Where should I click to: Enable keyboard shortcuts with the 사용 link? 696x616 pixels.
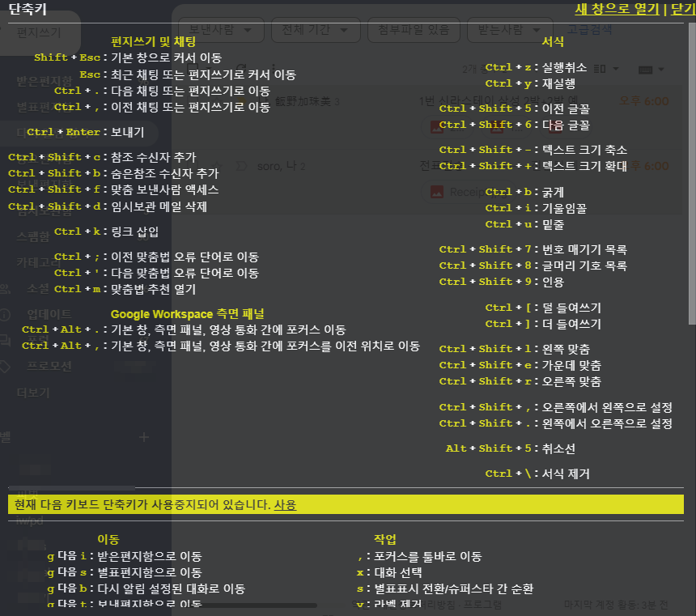point(285,504)
